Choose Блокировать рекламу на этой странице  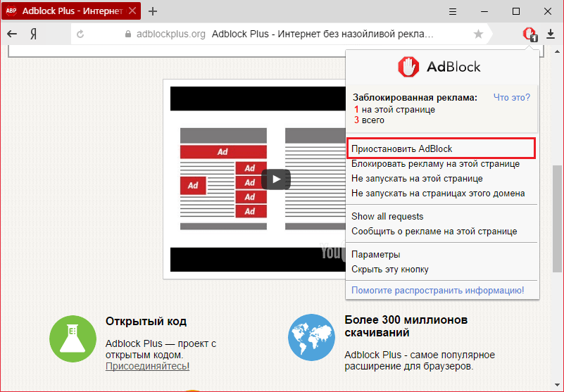[x=435, y=164]
